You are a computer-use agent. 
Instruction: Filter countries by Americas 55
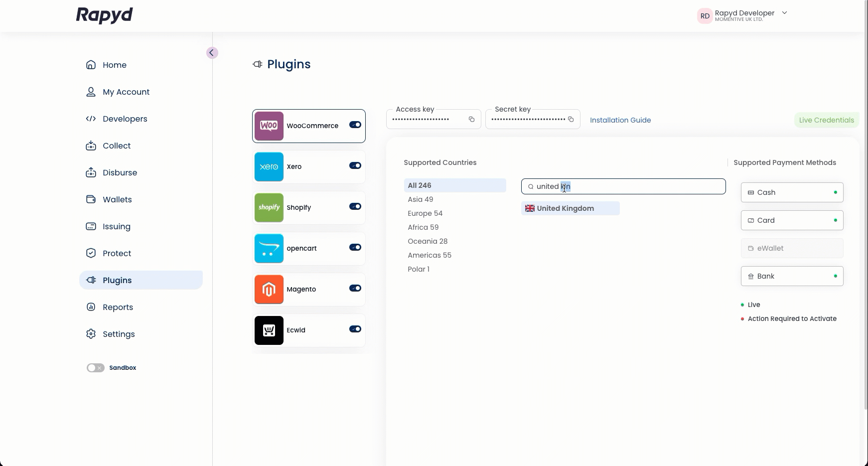point(430,255)
